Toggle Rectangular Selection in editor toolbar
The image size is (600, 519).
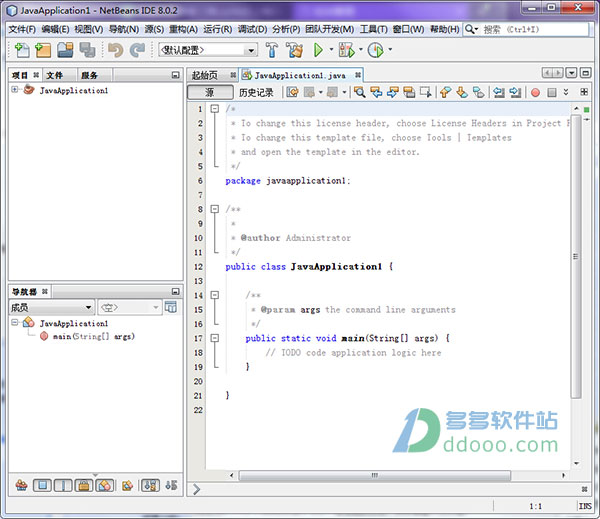pos(426,92)
